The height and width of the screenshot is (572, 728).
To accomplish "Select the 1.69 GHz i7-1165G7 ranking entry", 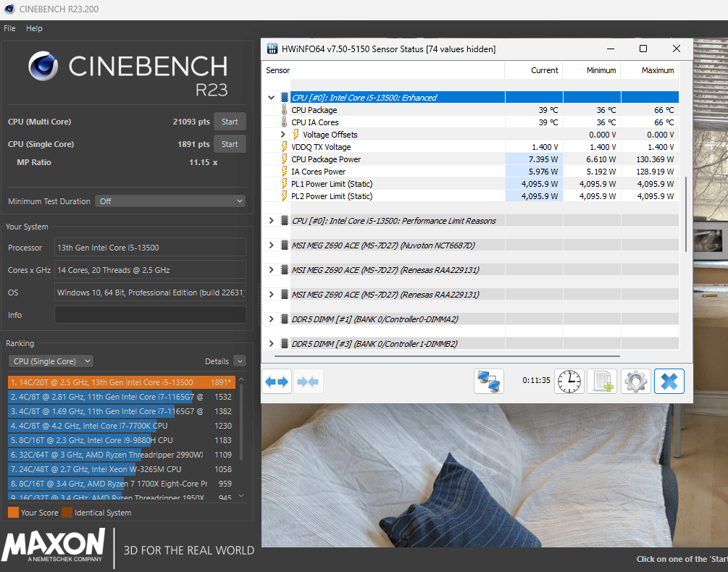I will 122,411.
